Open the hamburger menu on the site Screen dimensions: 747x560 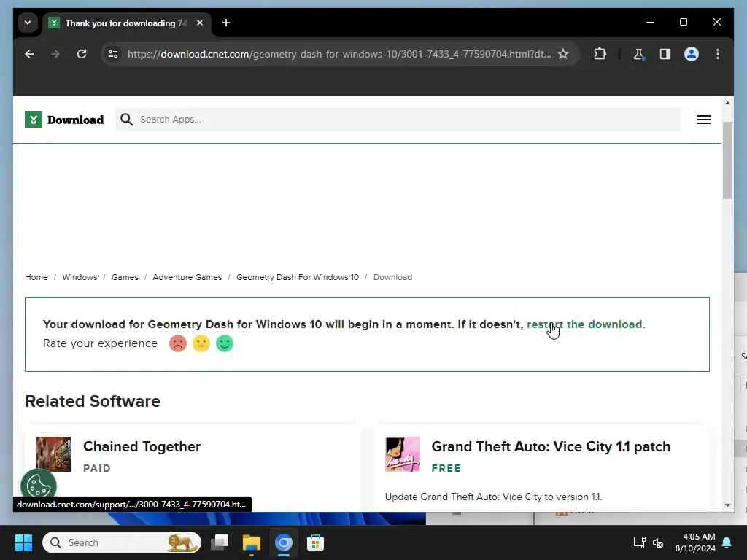[x=704, y=120]
